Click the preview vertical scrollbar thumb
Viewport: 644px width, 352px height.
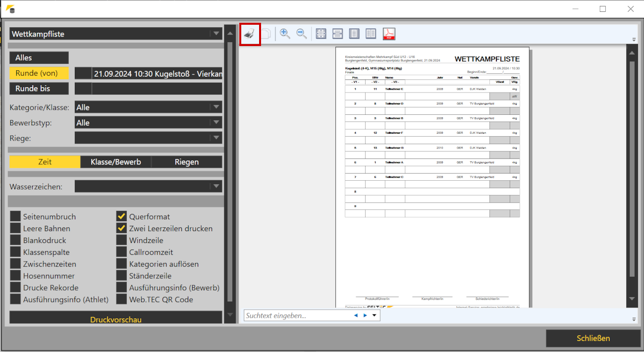point(632,168)
